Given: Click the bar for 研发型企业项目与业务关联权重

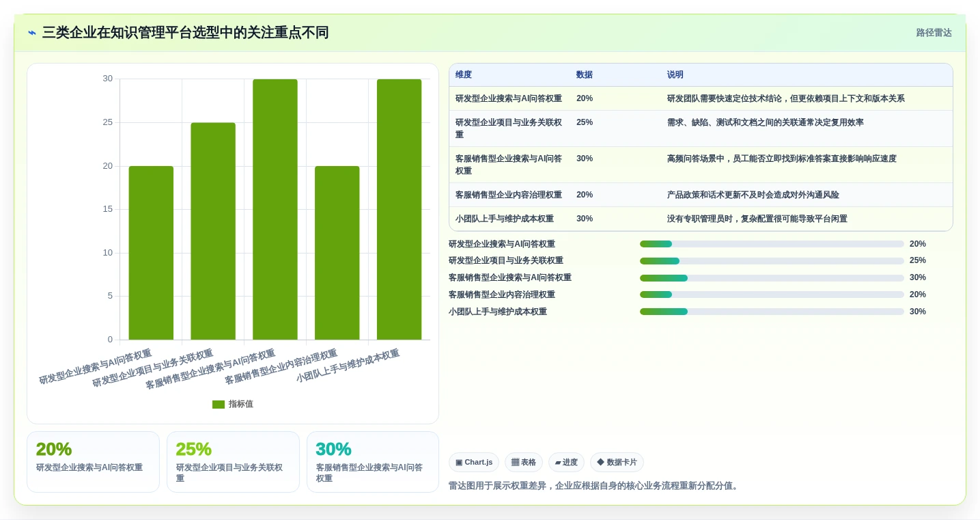Looking at the screenshot, I should click(x=213, y=231).
